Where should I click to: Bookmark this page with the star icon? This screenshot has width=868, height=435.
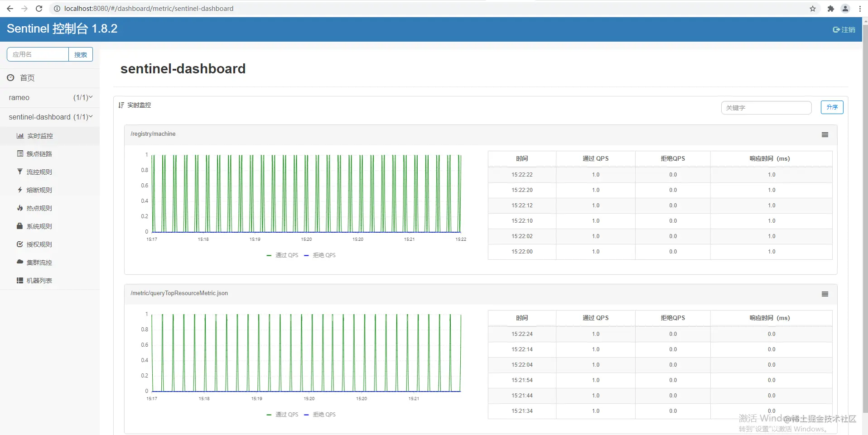pos(813,9)
